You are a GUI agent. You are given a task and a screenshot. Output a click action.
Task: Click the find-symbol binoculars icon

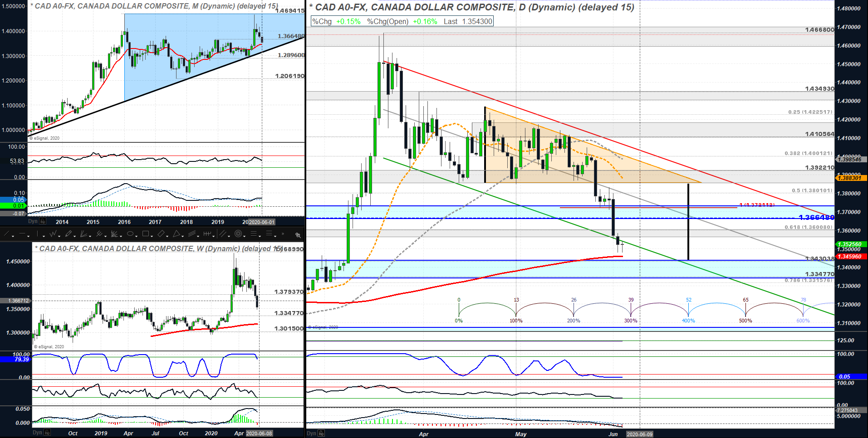298,235
